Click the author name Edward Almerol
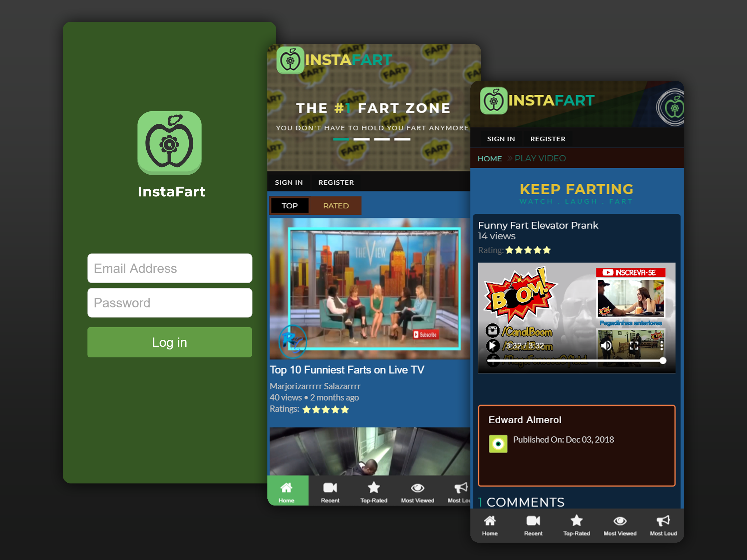 [525, 420]
